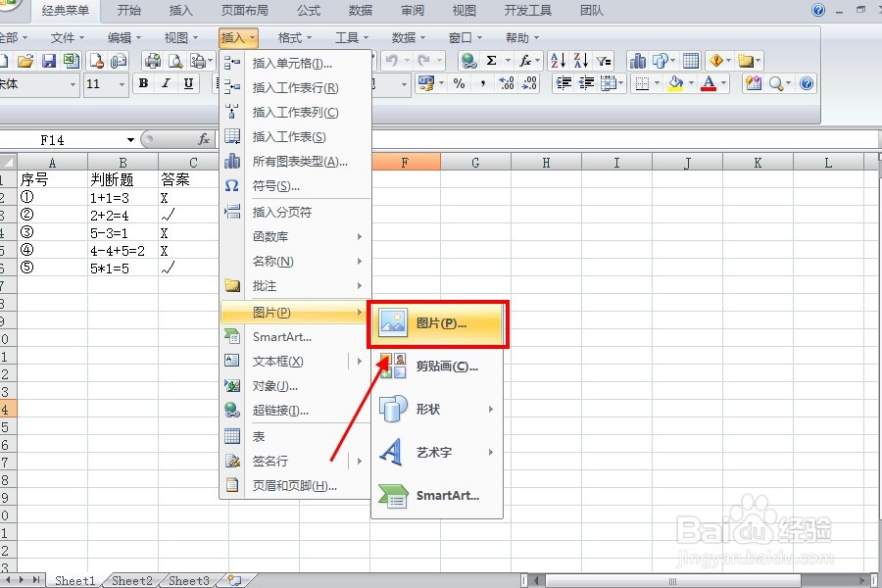
Task: Select the AutoSum Σ tool
Action: (x=493, y=61)
